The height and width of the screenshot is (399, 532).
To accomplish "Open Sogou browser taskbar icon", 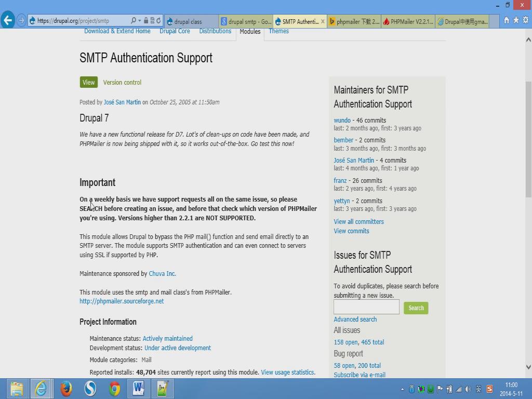I will point(90,389).
